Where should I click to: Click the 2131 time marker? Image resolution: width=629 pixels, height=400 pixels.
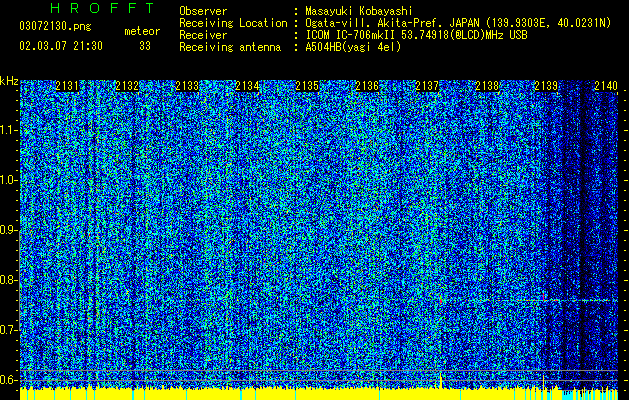(x=67, y=86)
